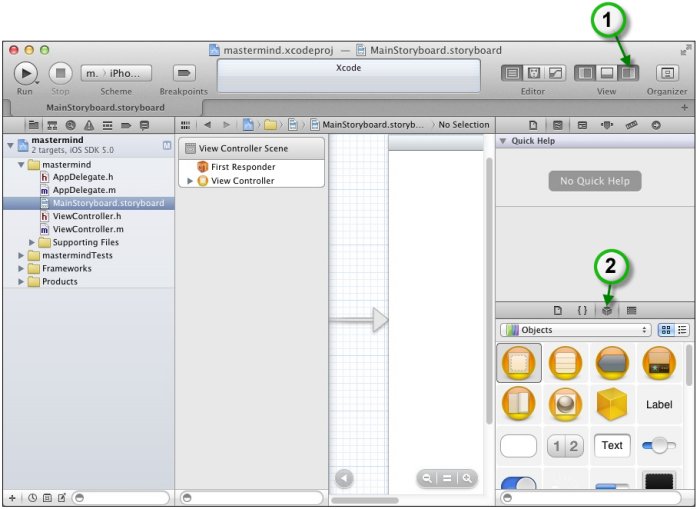Screen dimensions: 700x509
Task: Open the Objects library dropdown
Action: [575, 330]
